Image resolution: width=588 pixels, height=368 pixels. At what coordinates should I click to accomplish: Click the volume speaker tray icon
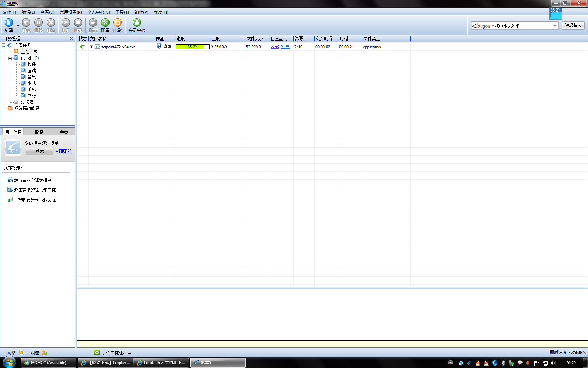tap(553, 363)
